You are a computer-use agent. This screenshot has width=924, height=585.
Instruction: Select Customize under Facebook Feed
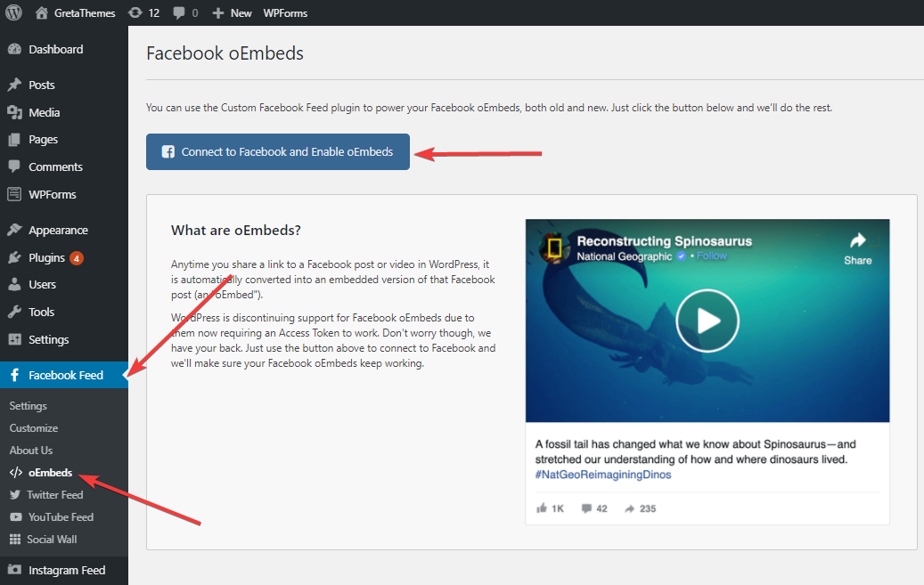pos(33,427)
